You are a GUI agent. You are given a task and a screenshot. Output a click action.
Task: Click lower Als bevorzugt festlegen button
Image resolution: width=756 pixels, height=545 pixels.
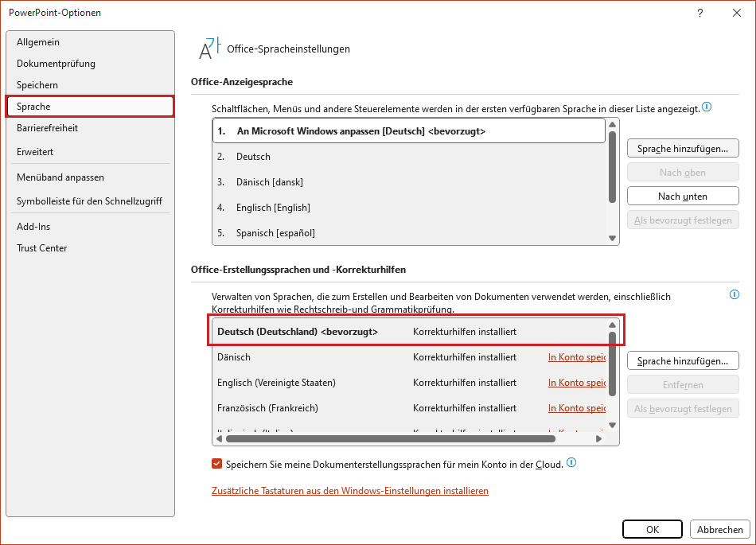click(683, 409)
